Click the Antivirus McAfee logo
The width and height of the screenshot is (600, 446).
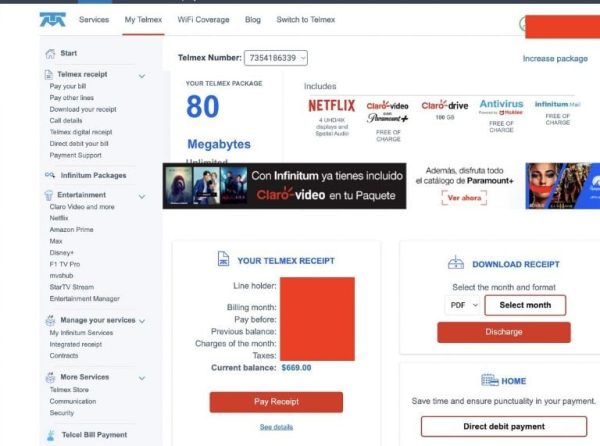[x=501, y=106]
